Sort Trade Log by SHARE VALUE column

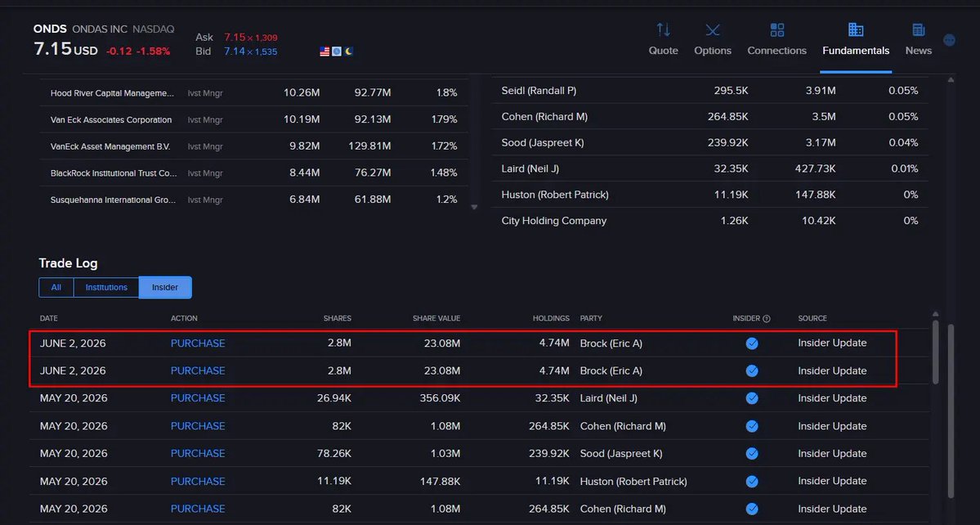pyautogui.click(x=436, y=319)
